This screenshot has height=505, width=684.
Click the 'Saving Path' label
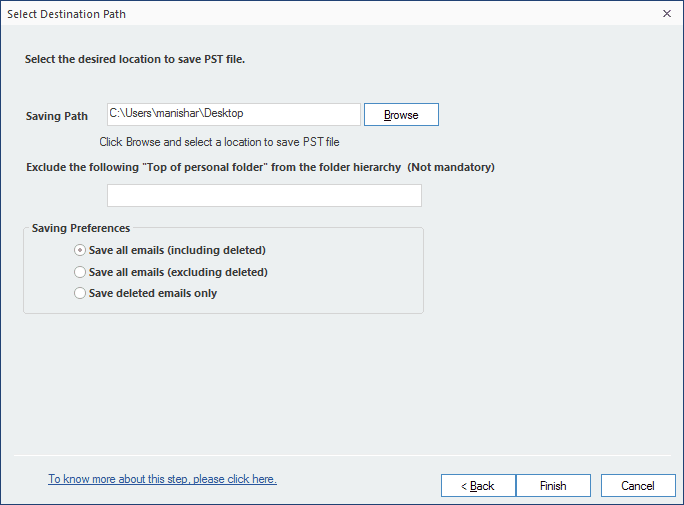tap(57, 117)
